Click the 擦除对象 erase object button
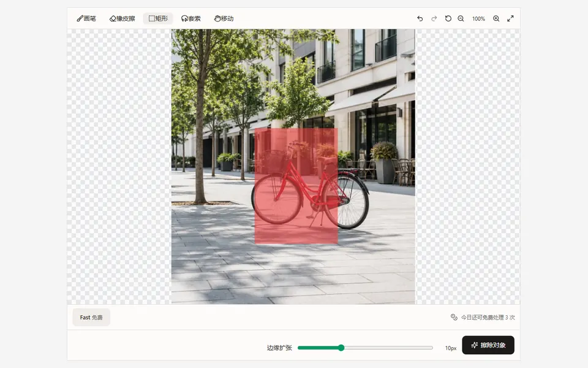This screenshot has width=588, height=368. click(488, 345)
